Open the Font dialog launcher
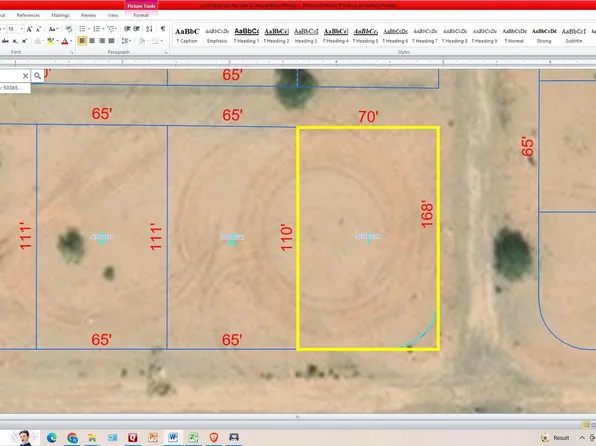Image resolution: width=596 pixels, height=446 pixels. (71, 52)
